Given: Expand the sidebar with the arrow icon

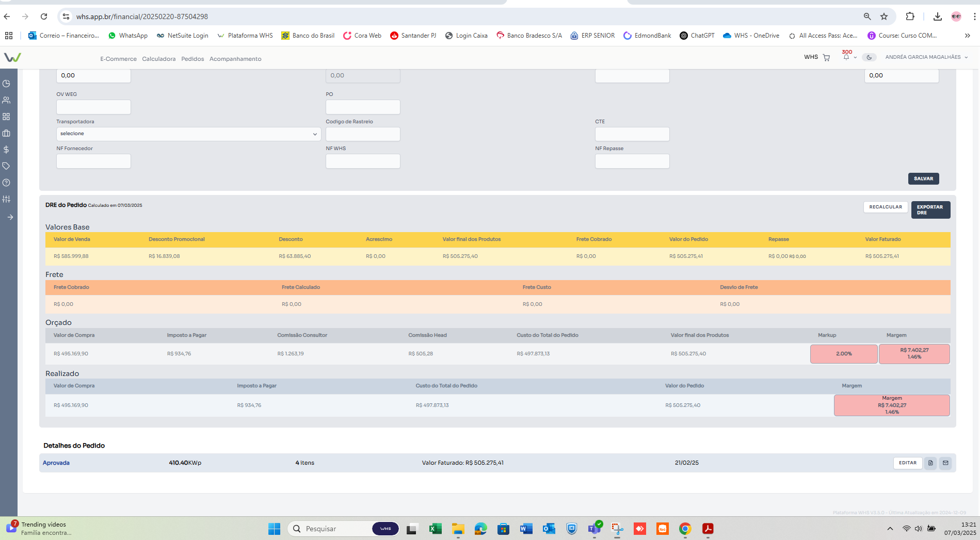Looking at the screenshot, I should coord(10,217).
